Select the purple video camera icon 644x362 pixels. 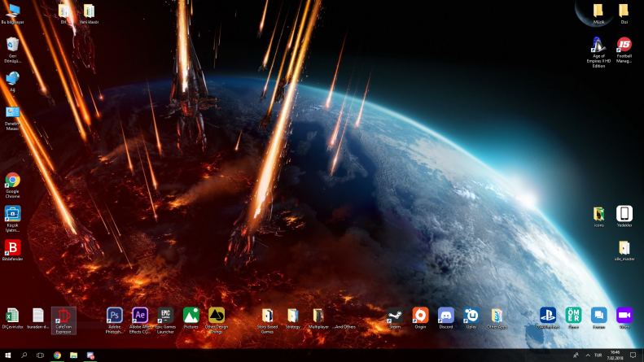624,318
